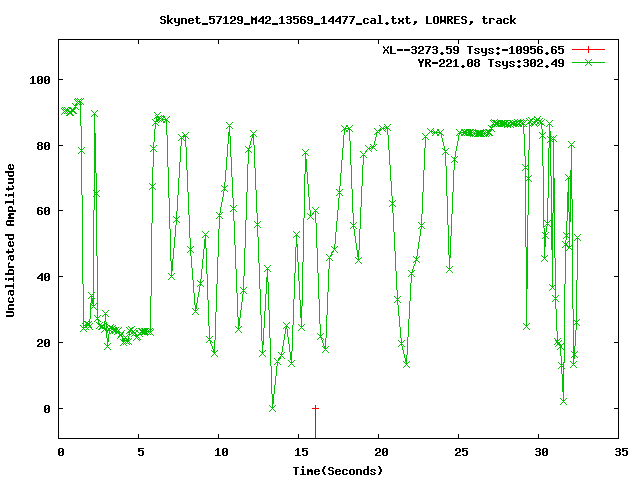Click the x-axis tick label 10
The image size is (640, 480).
click(x=221, y=452)
